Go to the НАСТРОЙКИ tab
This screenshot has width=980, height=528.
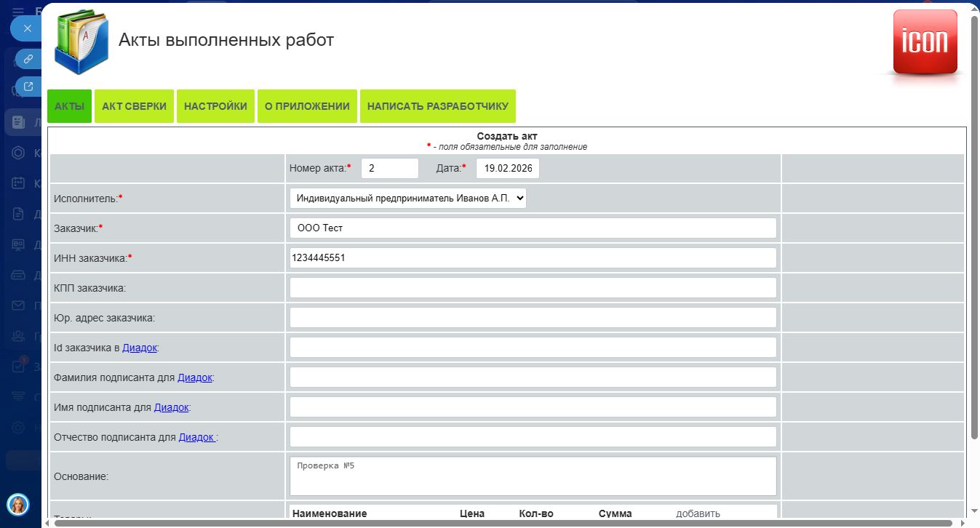coord(215,106)
